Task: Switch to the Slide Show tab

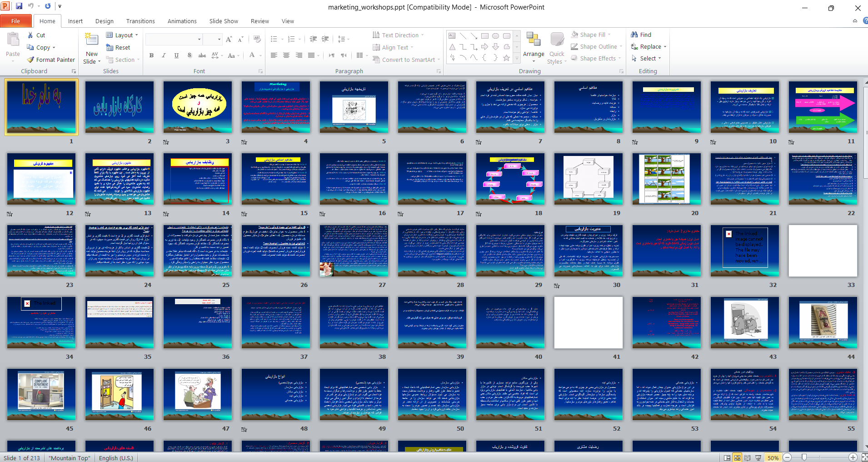Action: (x=224, y=21)
